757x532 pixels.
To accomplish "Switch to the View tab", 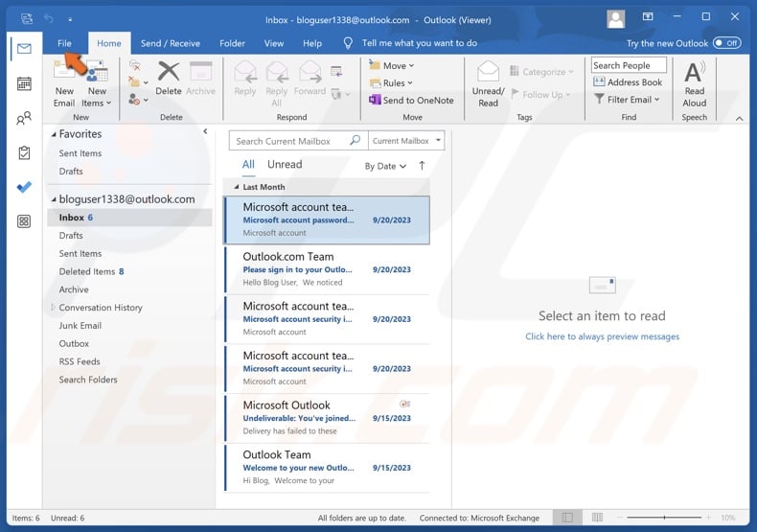I will [274, 43].
